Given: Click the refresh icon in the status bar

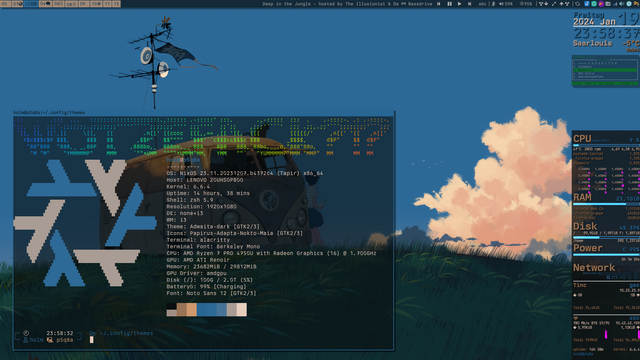Looking at the screenshot, I should click(x=577, y=4).
